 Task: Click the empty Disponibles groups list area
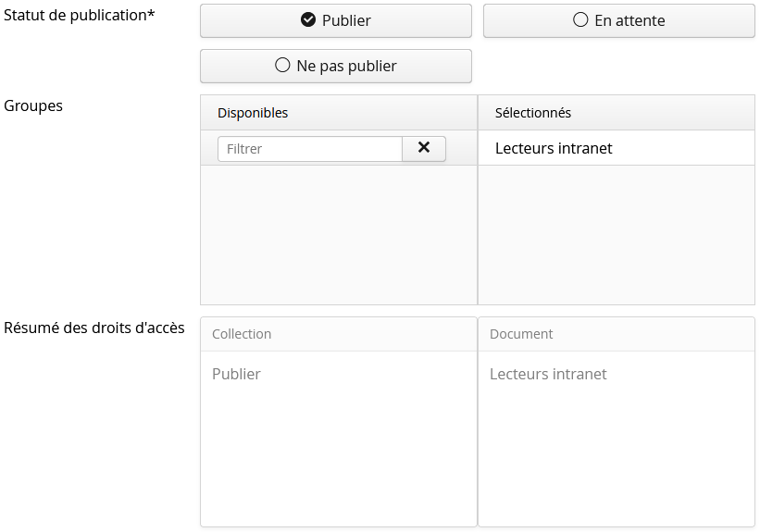pyautogui.click(x=338, y=234)
